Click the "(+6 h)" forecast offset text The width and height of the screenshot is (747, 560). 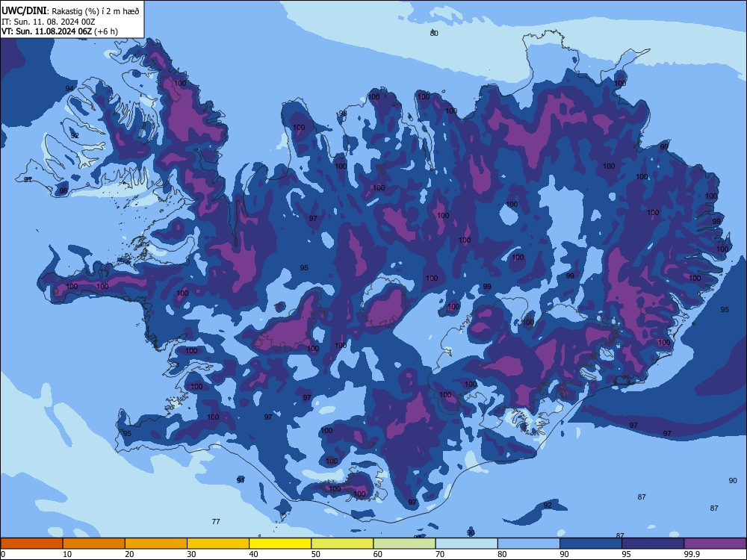(x=106, y=31)
